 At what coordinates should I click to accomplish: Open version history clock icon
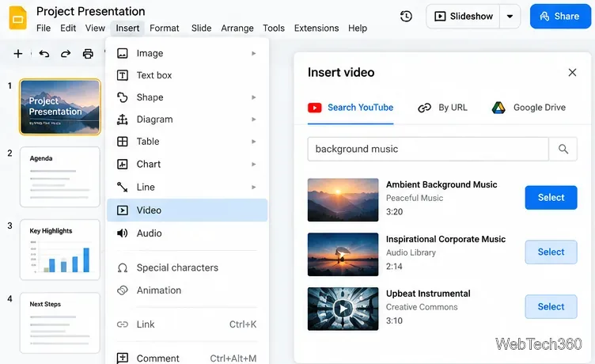(406, 17)
